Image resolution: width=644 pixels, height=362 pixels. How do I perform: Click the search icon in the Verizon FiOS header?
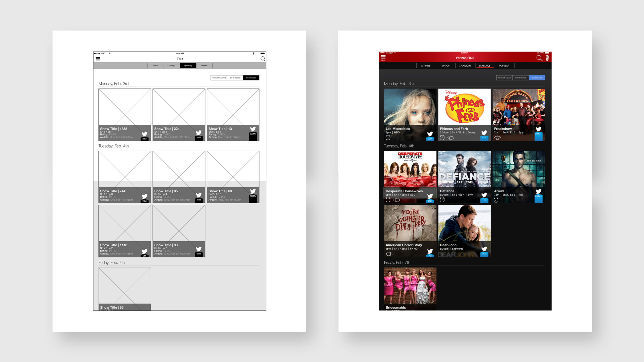[539, 58]
